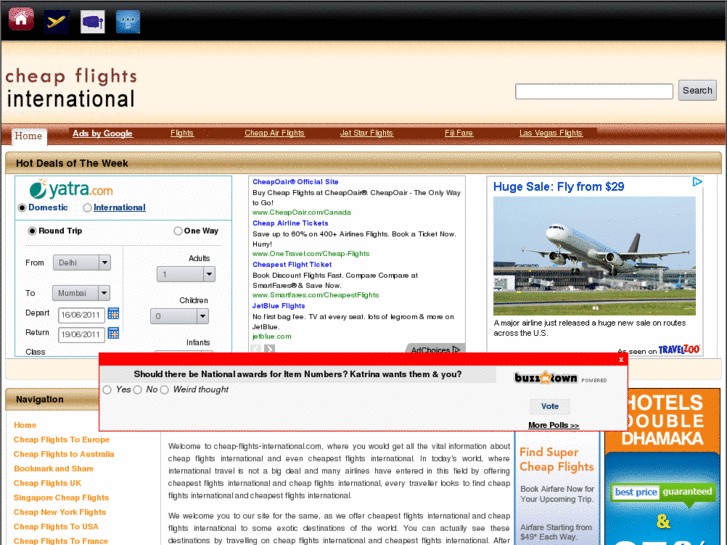
Task: Click the Hotels Double Dhamaka banner
Action: pos(662,467)
